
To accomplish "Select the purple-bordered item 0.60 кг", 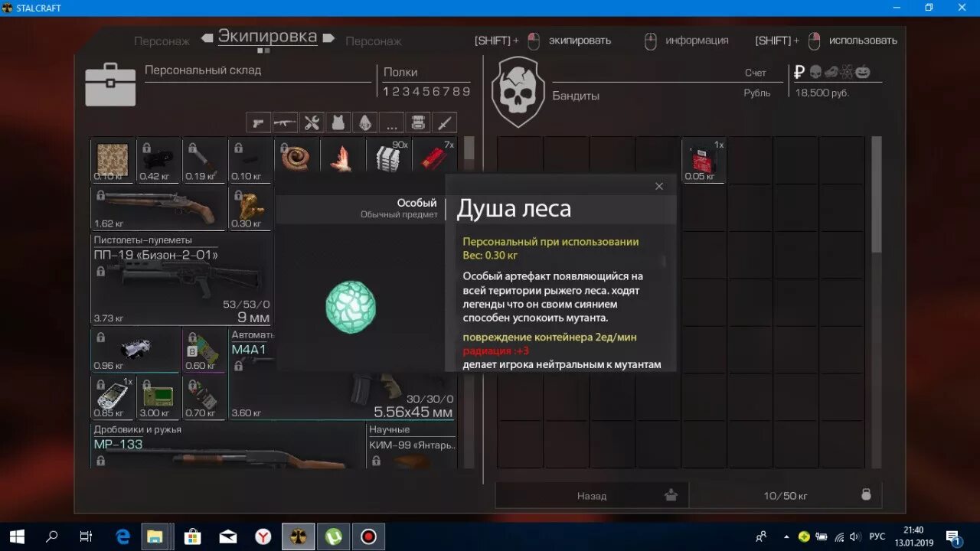I will pyautogui.click(x=204, y=350).
